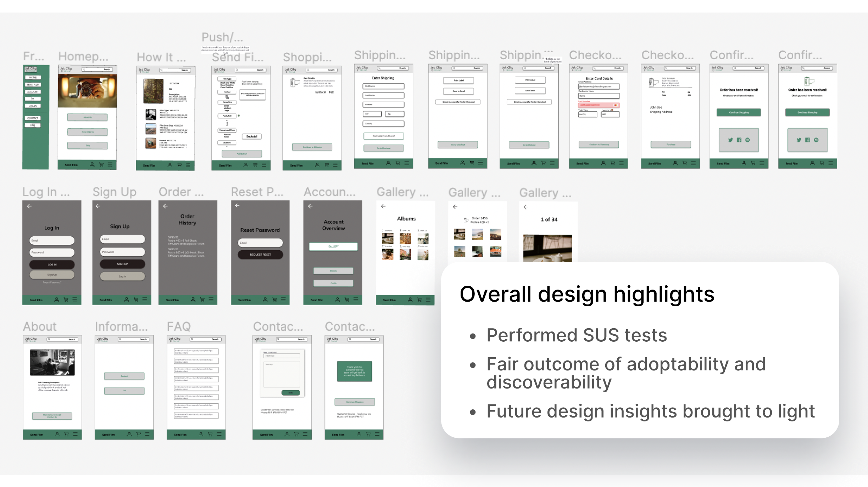The image size is (868, 487).
Task: Open hamburger menu on Sign Up screen
Action: click(x=145, y=300)
